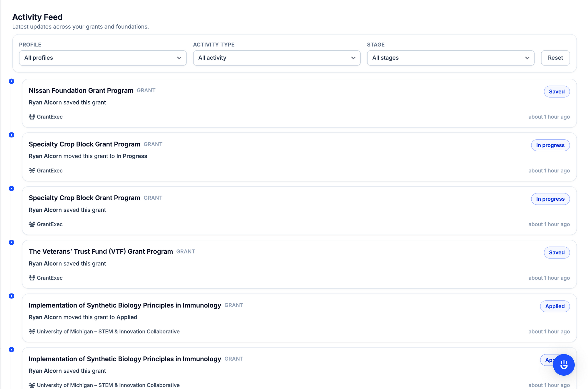Click the GrantExec icon on Specialty Crop entry
Image resolution: width=588 pixels, height=389 pixels.
pyautogui.click(x=32, y=171)
